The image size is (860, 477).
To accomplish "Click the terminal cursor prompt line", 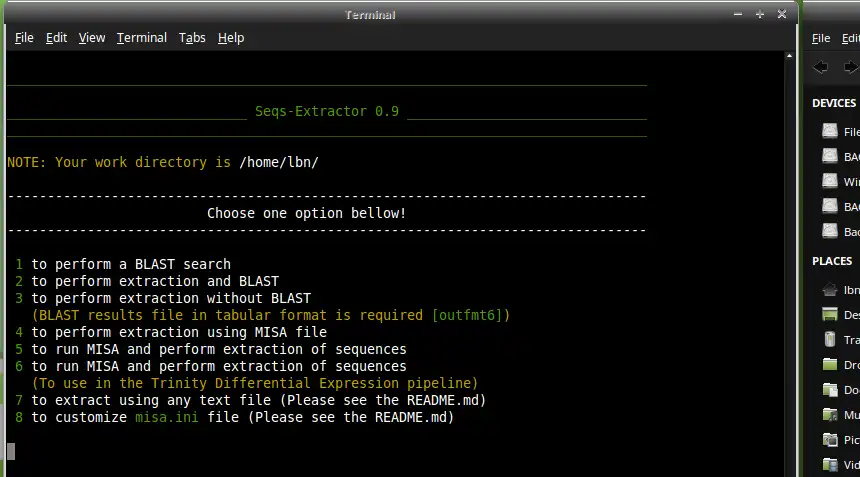I will (x=11, y=451).
